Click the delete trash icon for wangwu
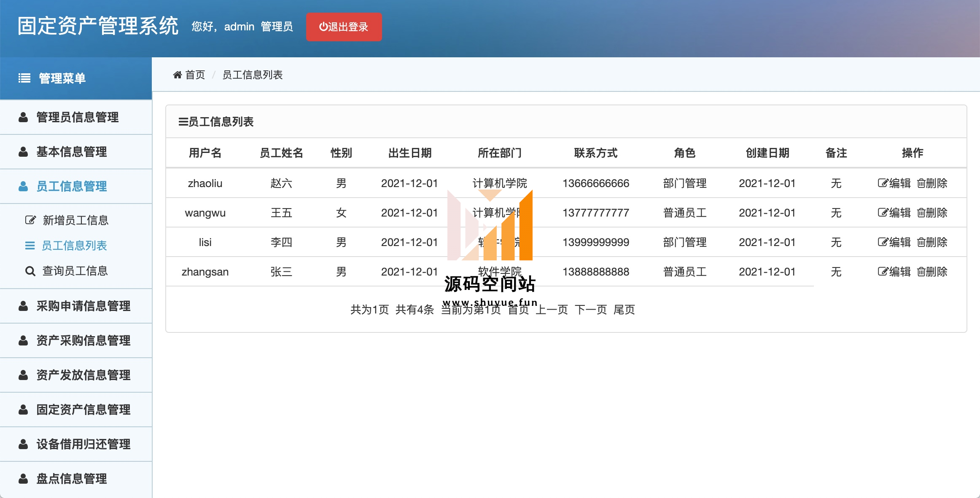 pyautogui.click(x=921, y=213)
